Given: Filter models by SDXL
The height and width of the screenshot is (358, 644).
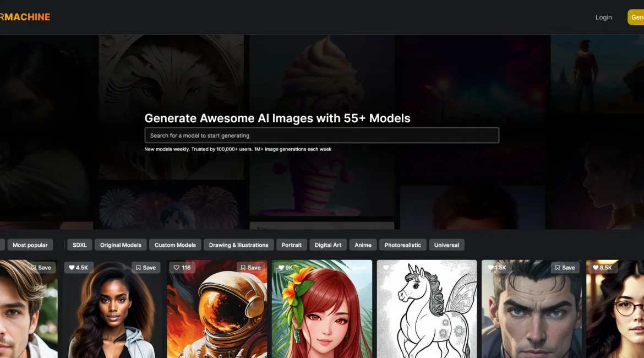Looking at the screenshot, I should (80, 245).
